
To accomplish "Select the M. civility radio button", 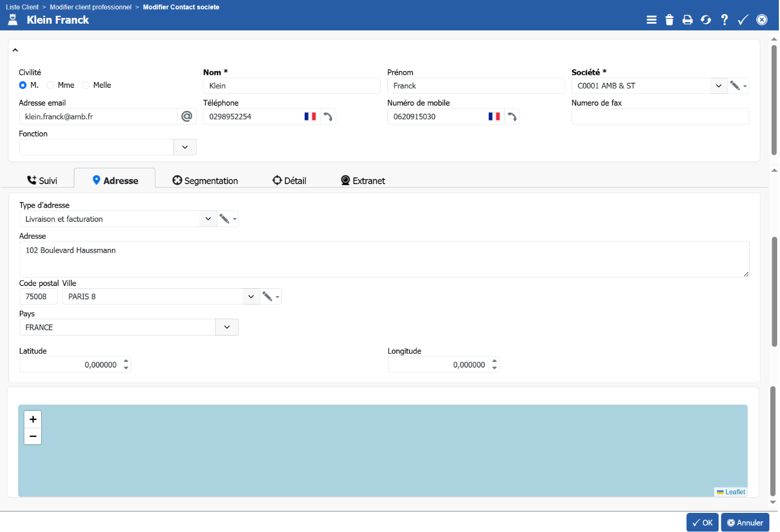I will coord(23,85).
